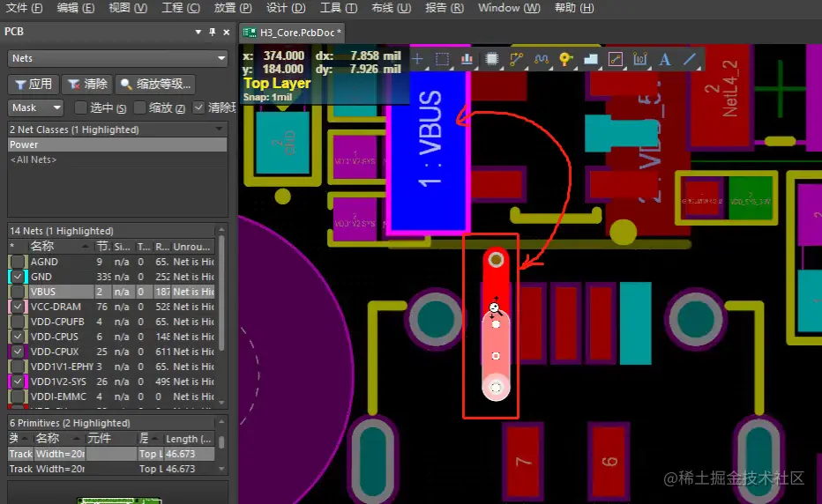Viewport: 822px width, 504px height.
Task: Sort nets by 节 (node count) column header
Action: [102, 246]
